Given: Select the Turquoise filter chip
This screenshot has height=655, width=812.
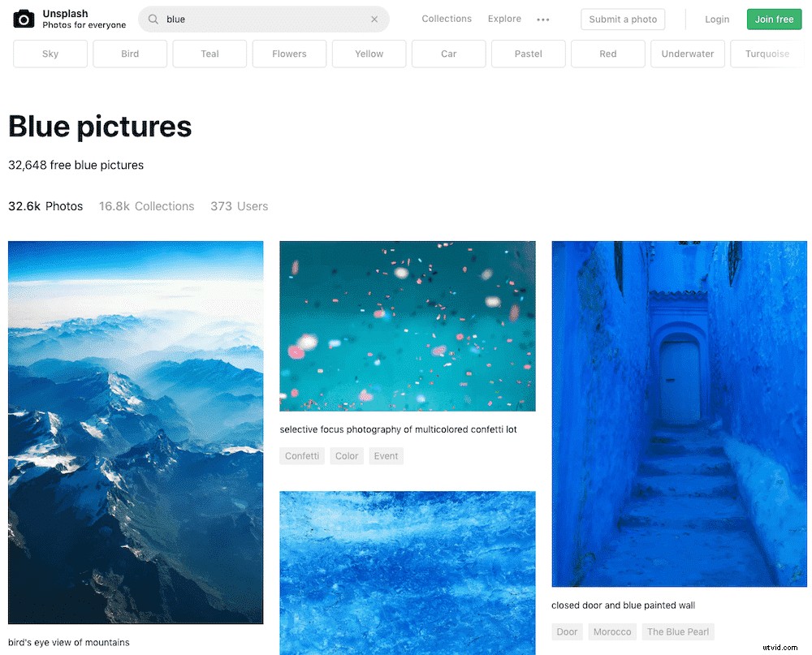Looking at the screenshot, I should pyautogui.click(x=767, y=54).
